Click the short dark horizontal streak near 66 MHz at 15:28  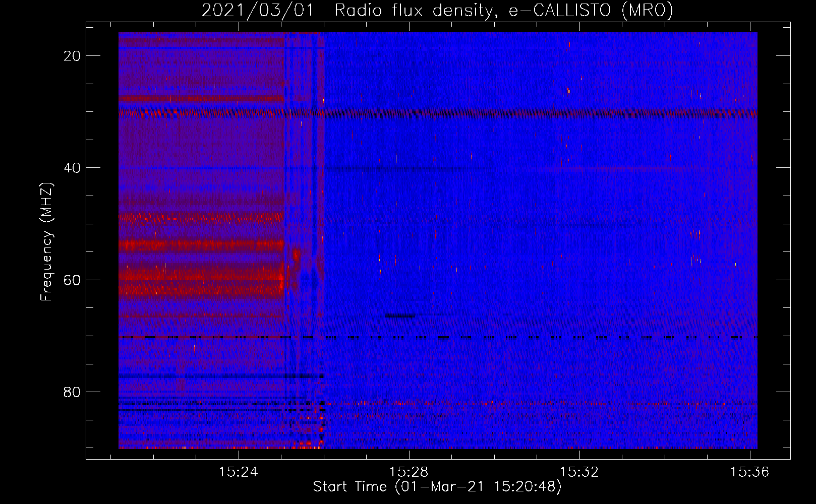(400, 316)
